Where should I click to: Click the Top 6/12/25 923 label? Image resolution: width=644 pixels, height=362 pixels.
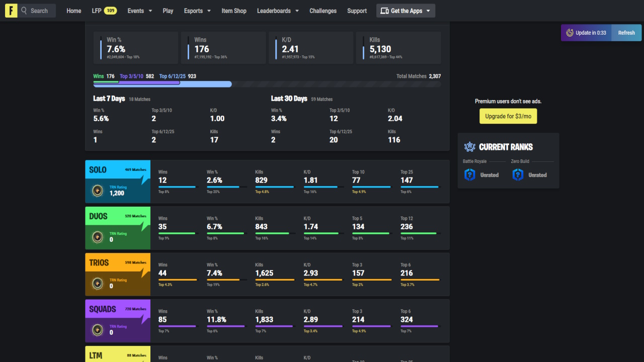click(178, 76)
